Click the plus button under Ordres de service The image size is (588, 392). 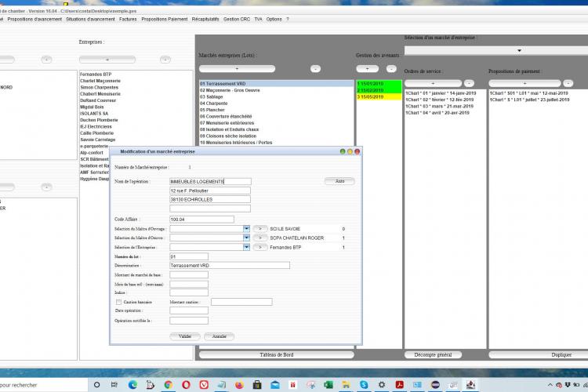point(433,83)
